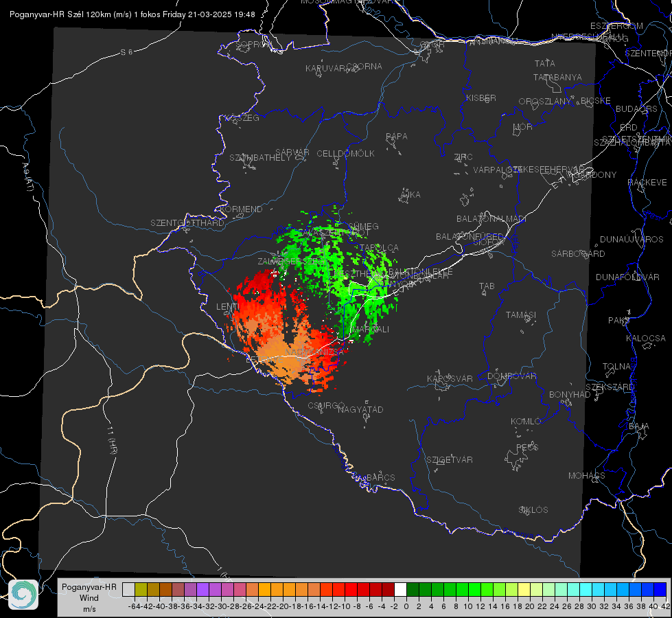This screenshot has height=618, width=672.
Task: Click the KISBER town label
Action: 481,98
